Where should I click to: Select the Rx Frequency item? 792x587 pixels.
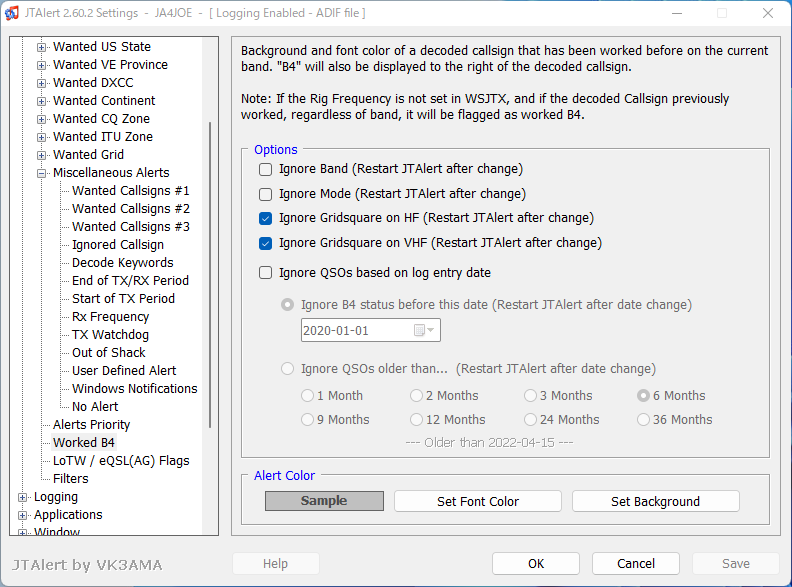pyautogui.click(x=111, y=317)
